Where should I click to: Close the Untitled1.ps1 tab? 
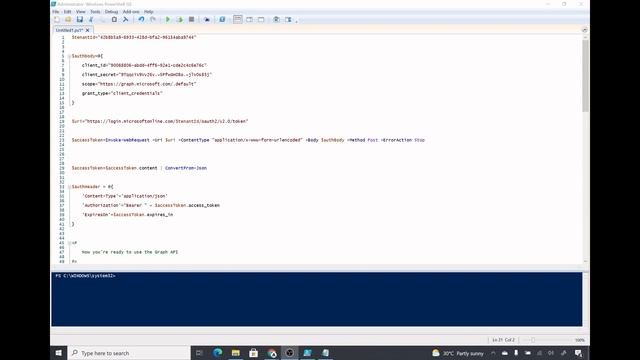click(x=88, y=30)
